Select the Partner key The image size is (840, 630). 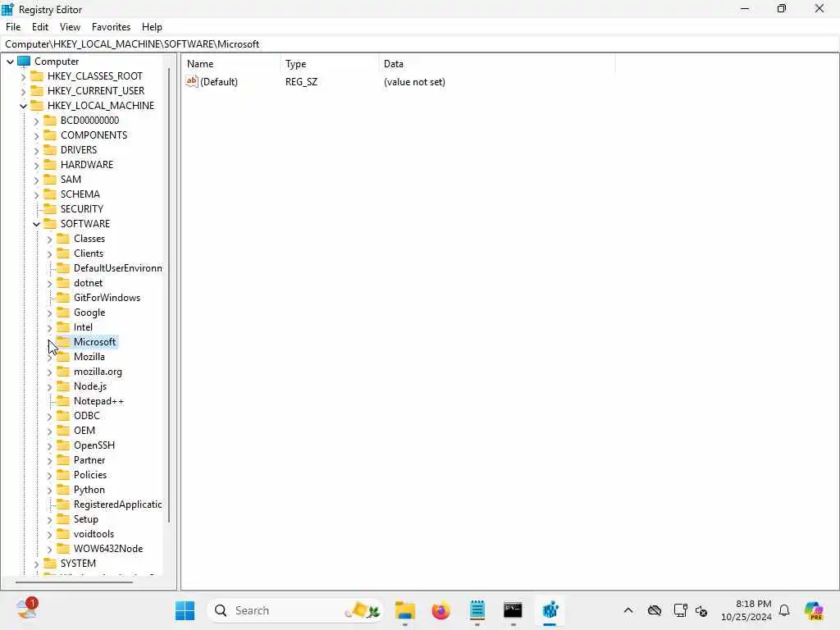point(89,459)
